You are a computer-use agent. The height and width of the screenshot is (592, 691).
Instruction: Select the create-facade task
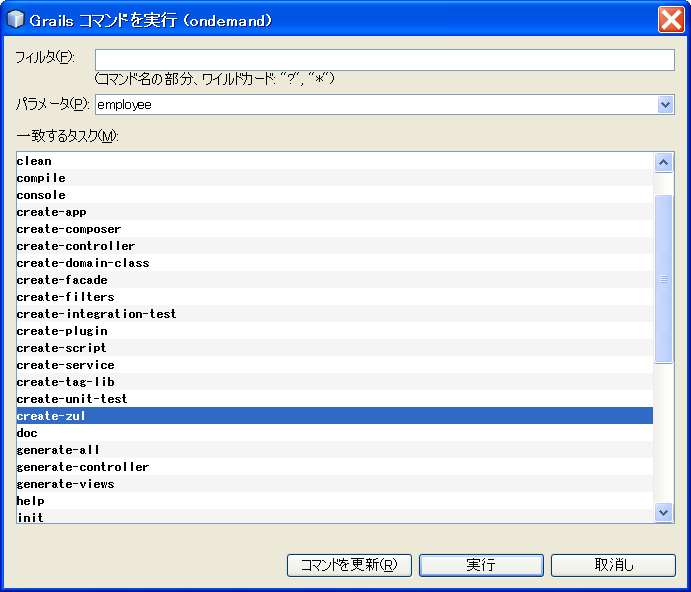click(334, 279)
